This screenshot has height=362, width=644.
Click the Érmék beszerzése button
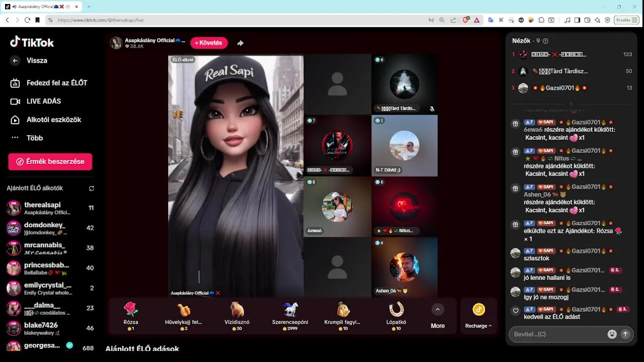[50, 161]
